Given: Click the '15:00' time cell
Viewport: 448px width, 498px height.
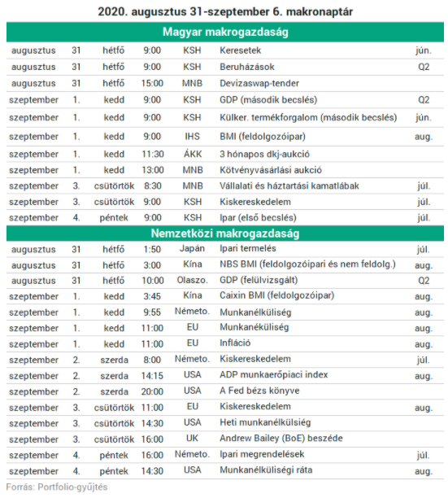Looking at the screenshot, I should pos(152,83).
